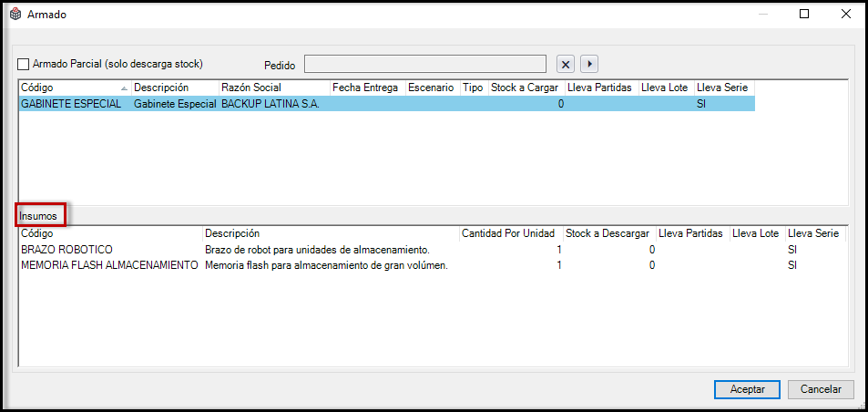The width and height of the screenshot is (868, 412).
Task: Click the Cancelar button
Action: [x=821, y=389]
